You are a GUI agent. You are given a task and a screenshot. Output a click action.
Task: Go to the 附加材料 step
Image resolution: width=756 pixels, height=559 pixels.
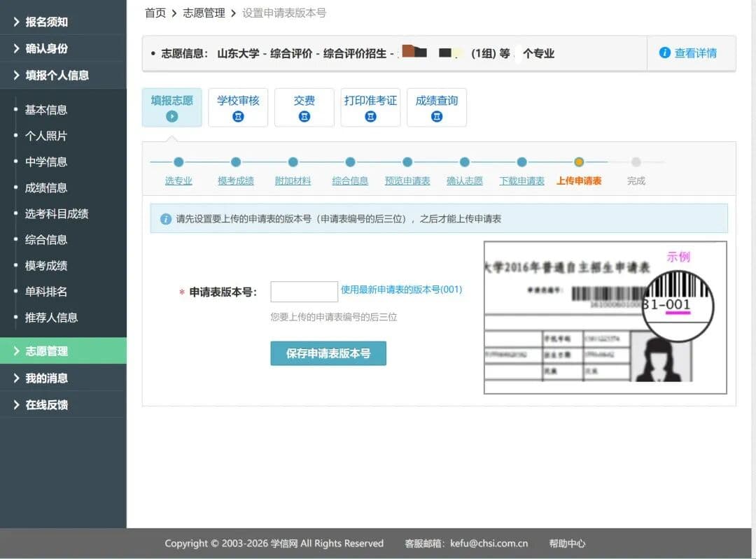click(x=293, y=181)
